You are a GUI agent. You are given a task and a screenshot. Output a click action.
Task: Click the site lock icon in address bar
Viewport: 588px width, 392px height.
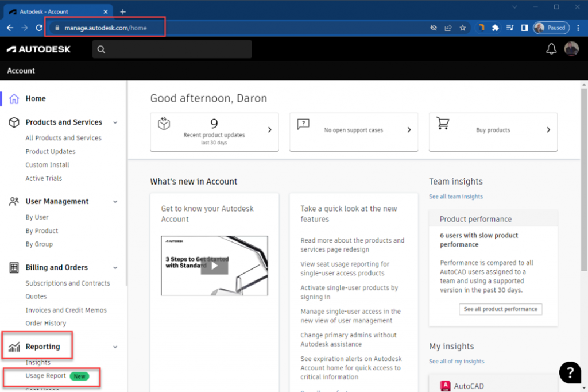click(x=57, y=28)
